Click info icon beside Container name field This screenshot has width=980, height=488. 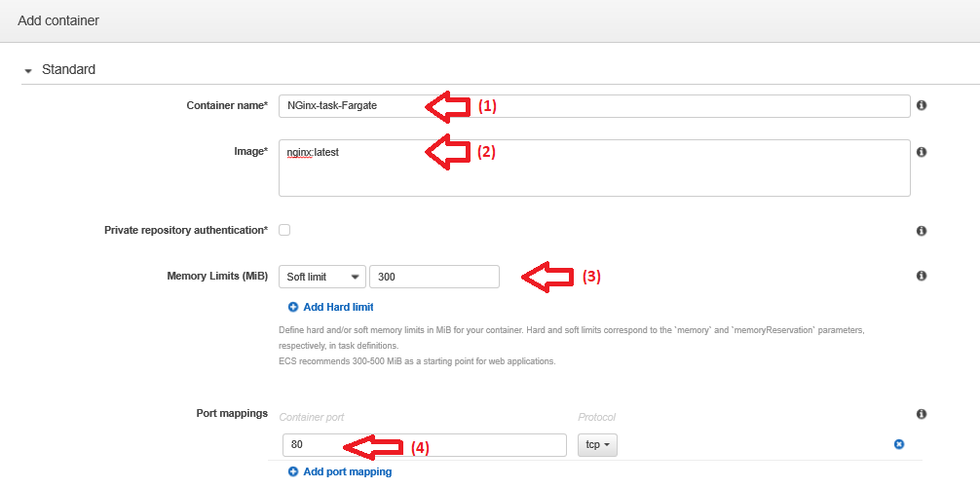pyautogui.click(x=921, y=105)
